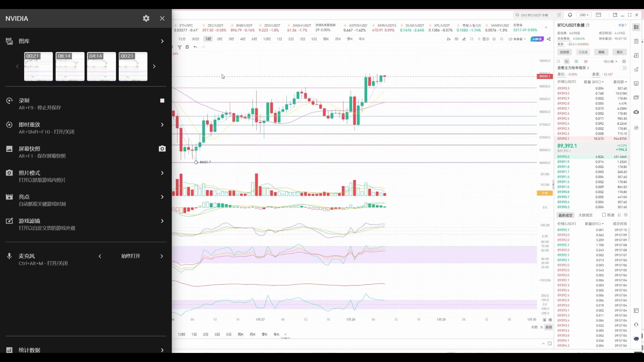Open NVIDIA overlay settings gear

(x=146, y=18)
